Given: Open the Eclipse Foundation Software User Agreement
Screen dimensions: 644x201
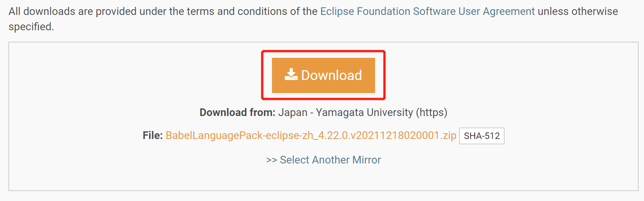Looking at the screenshot, I should (427, 11).
